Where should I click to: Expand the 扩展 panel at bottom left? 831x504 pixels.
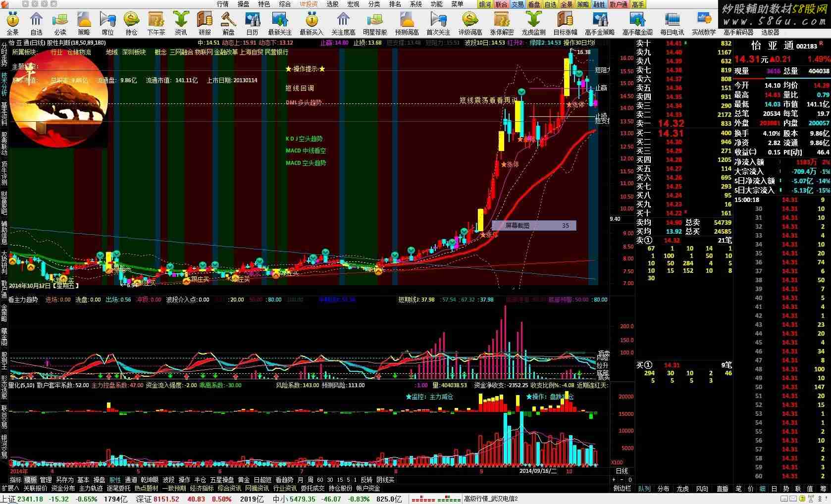[10, 488]
